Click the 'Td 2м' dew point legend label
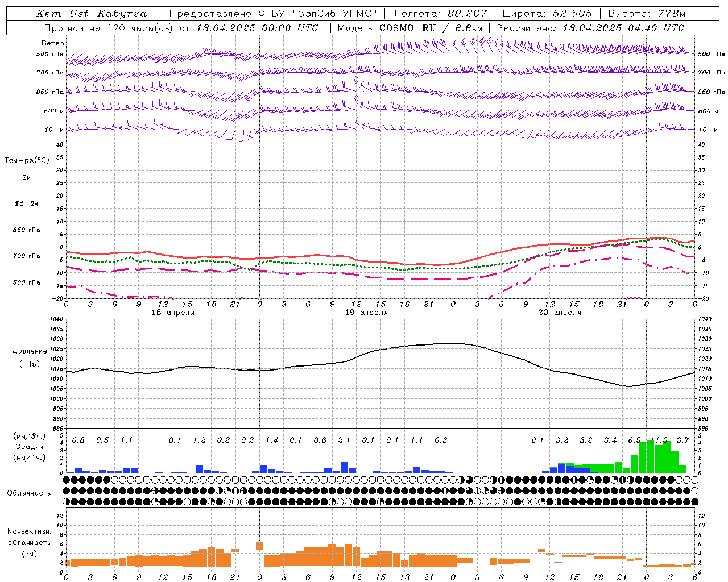728x582 pixels. (x=26, y=203)
